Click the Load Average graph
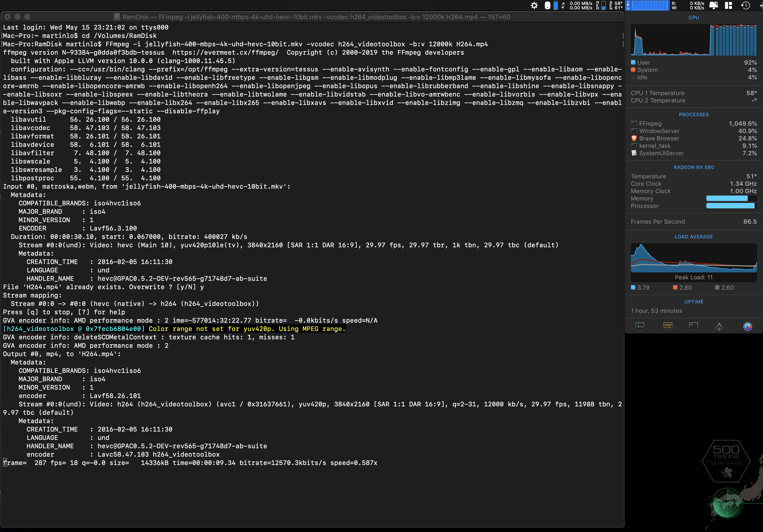The image size is (763, 532). (x=694, y=258)
